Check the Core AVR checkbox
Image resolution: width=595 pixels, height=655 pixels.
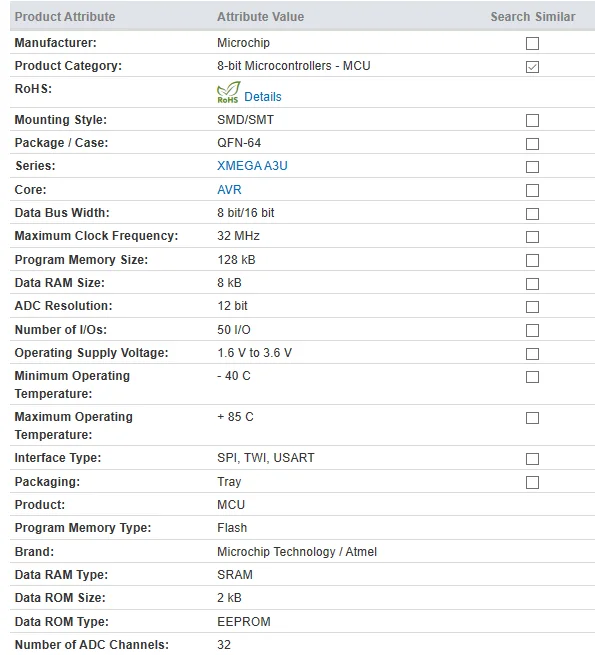tap(532, 190)
